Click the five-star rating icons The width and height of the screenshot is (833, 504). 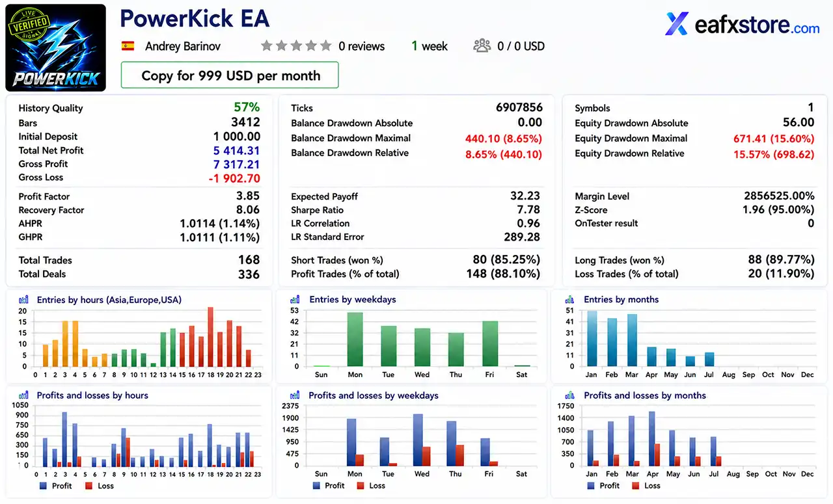tap(296, 46)
